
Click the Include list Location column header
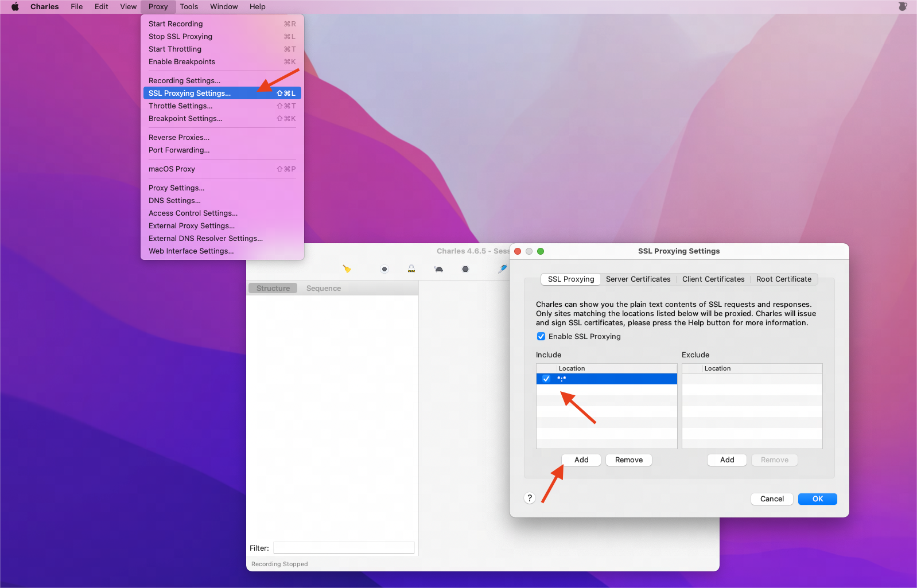tap(617, 368)
